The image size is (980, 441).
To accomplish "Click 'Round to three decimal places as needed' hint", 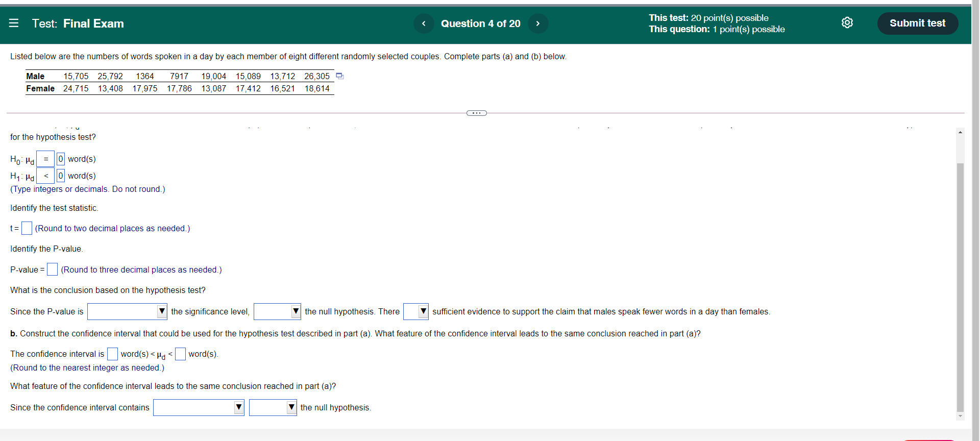I will 141,269.
